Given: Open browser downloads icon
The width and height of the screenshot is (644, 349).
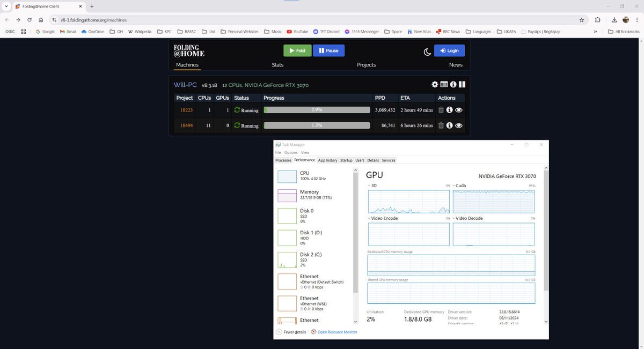Looking at the screenshot, I should click(x=614, y=20).
